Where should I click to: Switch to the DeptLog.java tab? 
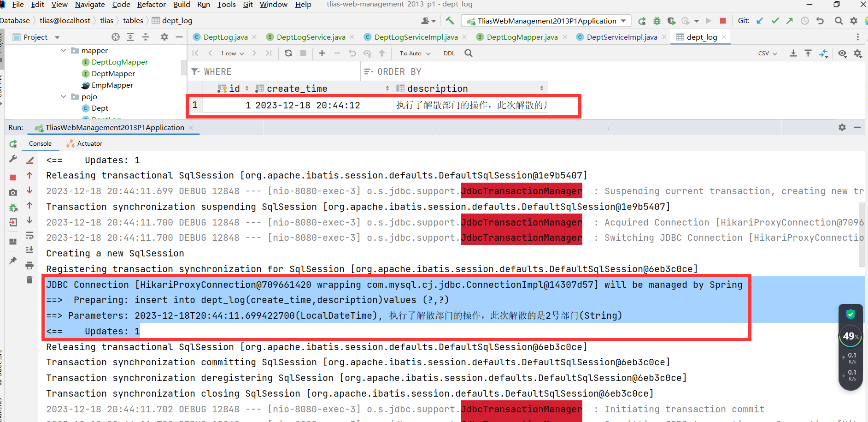point(225,37)
